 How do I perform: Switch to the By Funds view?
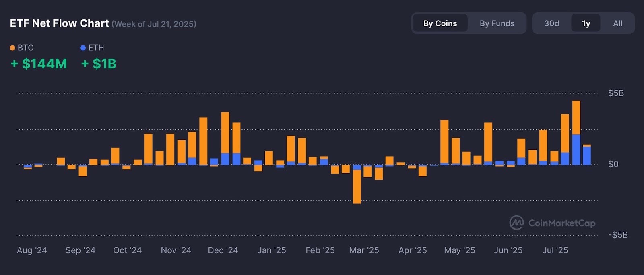pyautogui.click(x=497, y=23)
